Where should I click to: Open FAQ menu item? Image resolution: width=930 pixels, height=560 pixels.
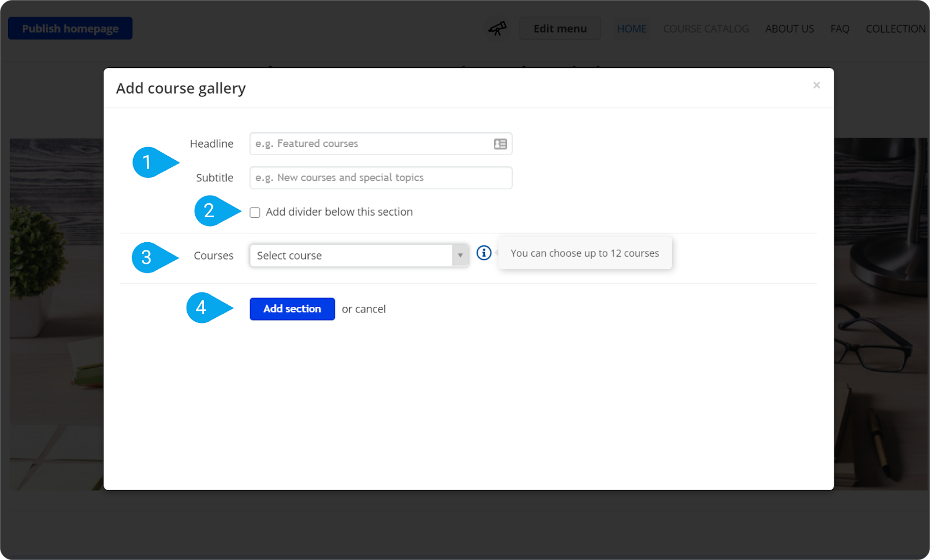(840, 28)
